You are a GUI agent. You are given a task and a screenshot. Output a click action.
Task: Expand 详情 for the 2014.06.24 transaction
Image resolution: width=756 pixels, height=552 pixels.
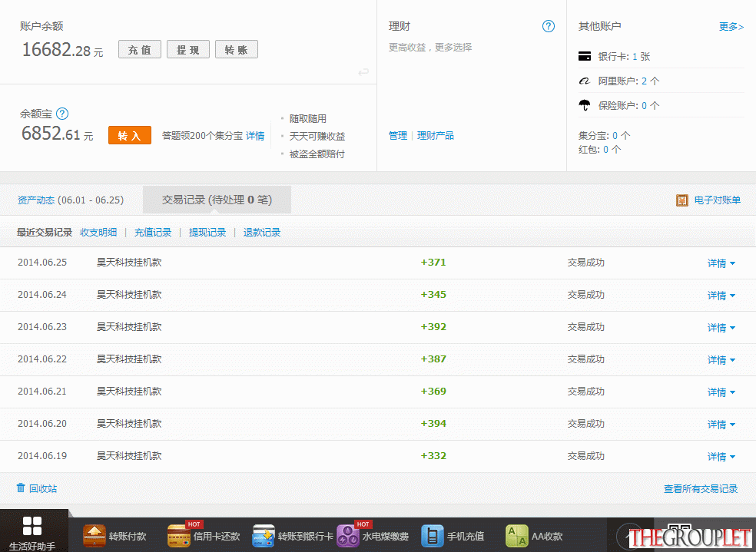pyautogui.click(x=721, y=296)
